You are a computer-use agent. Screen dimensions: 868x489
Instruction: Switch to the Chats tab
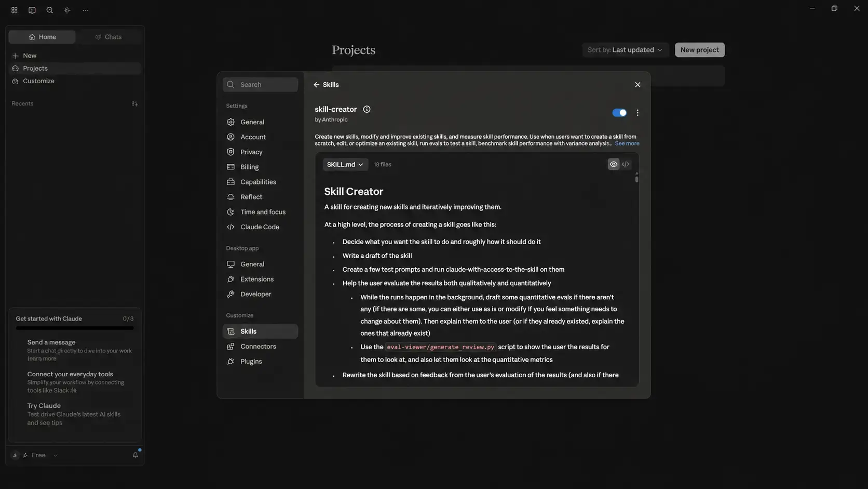tap(108, 37)
